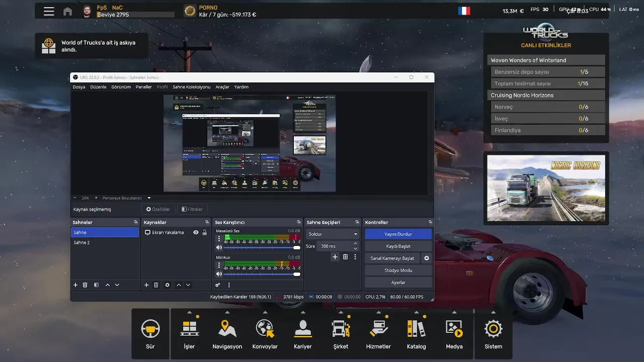Image resolution: width=644 pixels, height=362 pixels.
Task: Increase Süre duration with up arrow
Action: 356,244
